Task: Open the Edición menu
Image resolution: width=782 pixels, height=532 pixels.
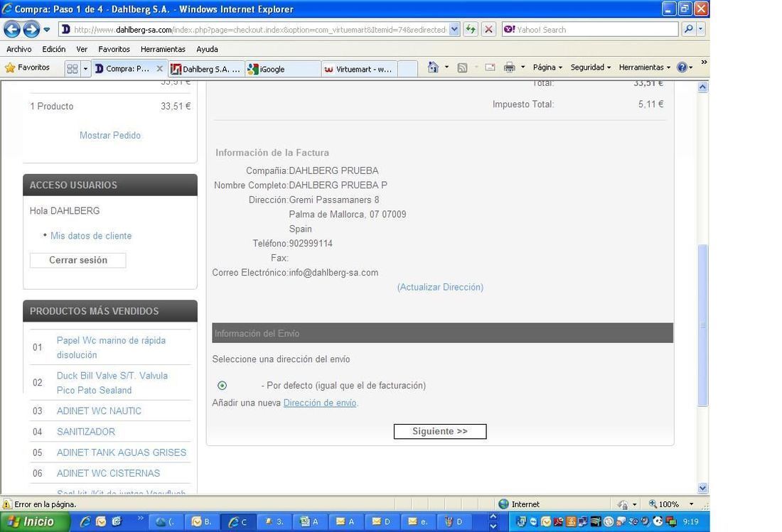Action: 54,49
